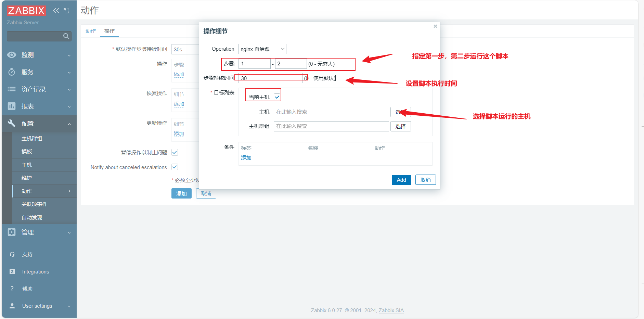Click the Add button in dialog
Screen dimensions: 644x319
click(401, 180)
